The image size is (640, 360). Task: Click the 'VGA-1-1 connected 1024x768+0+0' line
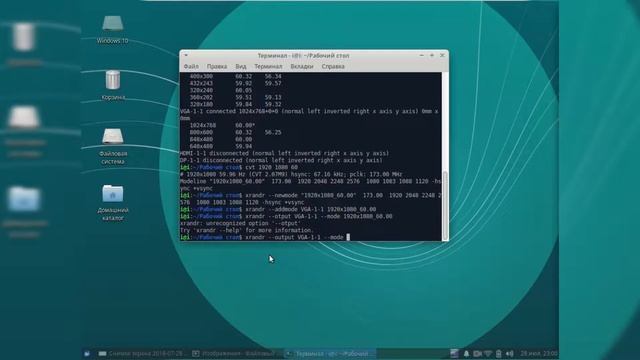[x=309, y=111]
